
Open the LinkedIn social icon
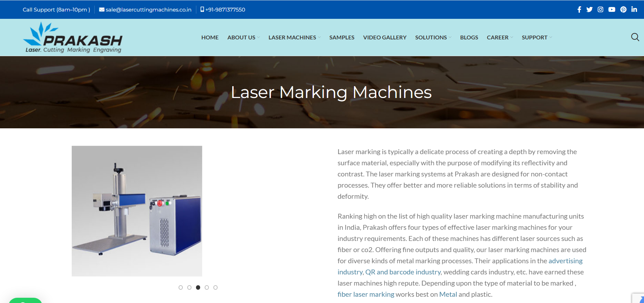click(x=634, y=9)
